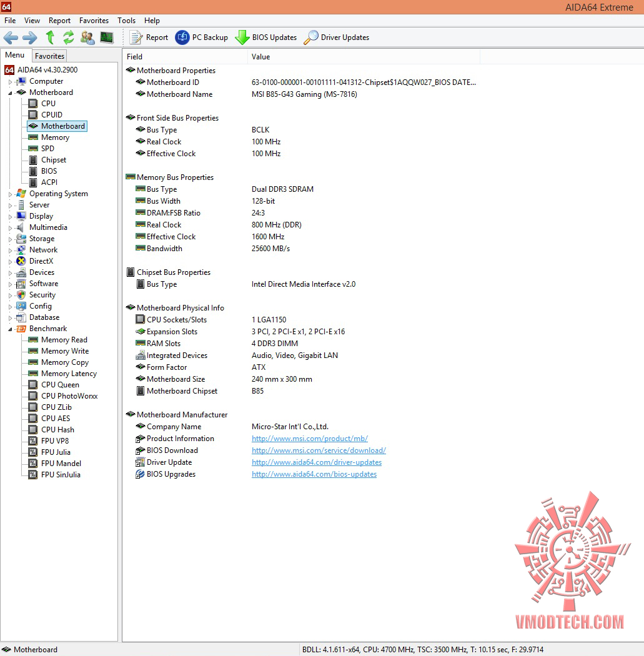Click the Back navigation arrow icon

tap(11, 37)
